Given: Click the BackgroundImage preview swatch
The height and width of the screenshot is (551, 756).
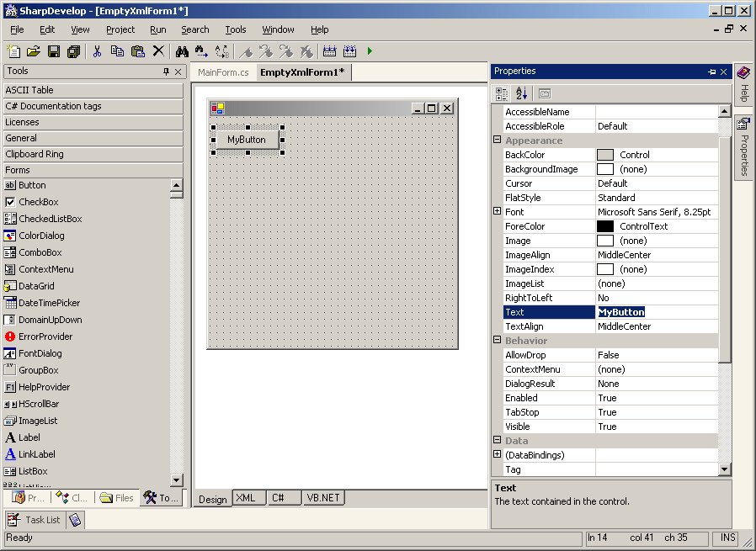Looking at the screenshot, I should [x=605, y=169].
